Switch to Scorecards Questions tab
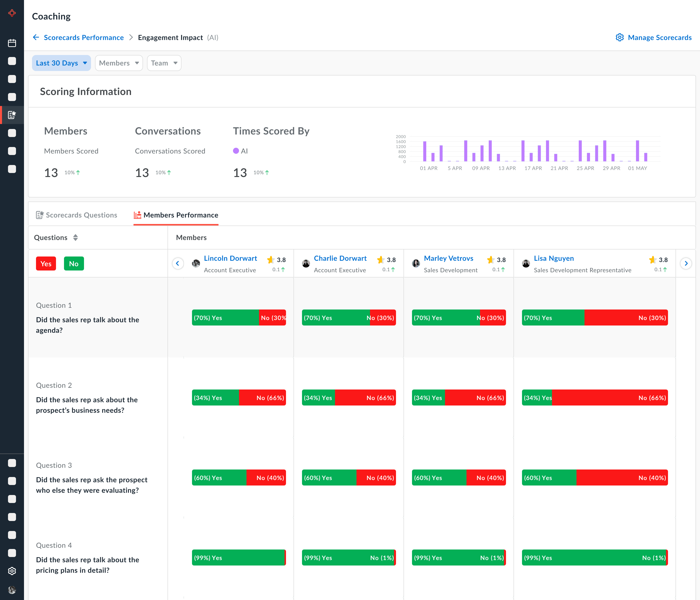This screenshot has width=700, height=600. coord(77,215)
